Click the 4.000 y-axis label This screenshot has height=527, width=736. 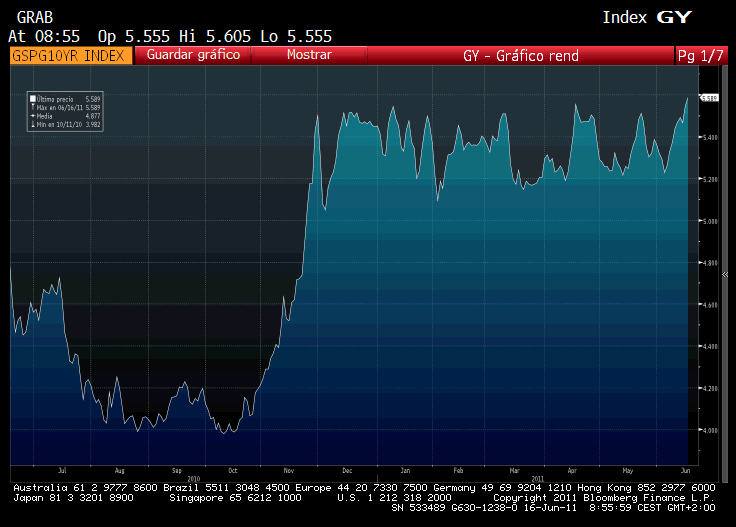710,430
